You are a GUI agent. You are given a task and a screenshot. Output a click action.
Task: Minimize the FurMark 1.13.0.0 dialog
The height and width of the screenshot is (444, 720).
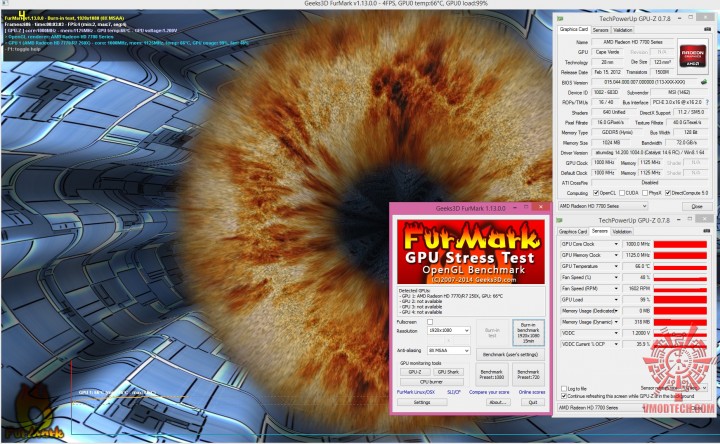click(x=514, y=208)
